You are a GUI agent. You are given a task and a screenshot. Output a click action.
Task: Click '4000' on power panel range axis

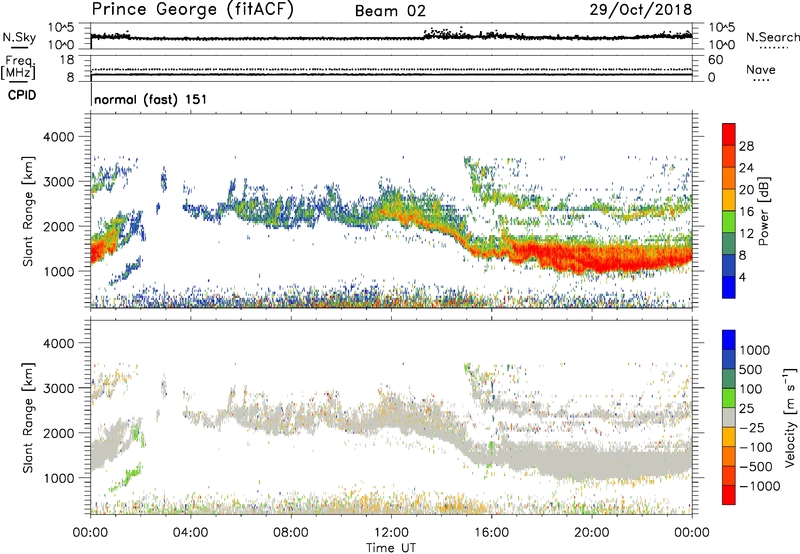[58, 137]
